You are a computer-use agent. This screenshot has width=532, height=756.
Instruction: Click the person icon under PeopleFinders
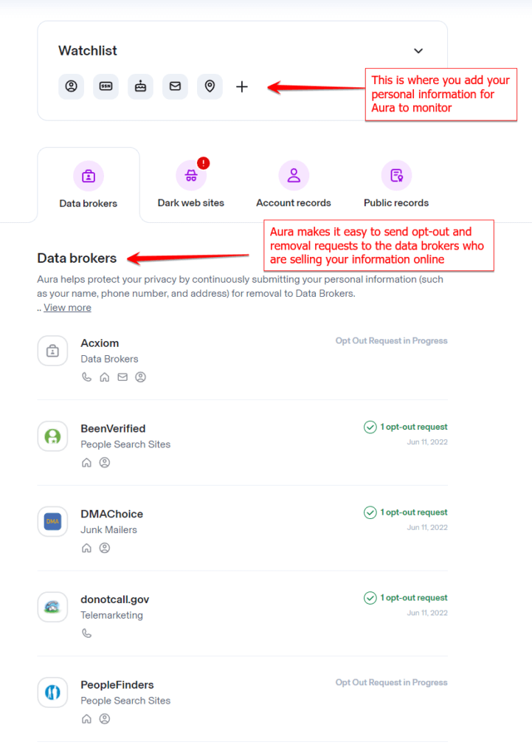[x=104, y=718]
